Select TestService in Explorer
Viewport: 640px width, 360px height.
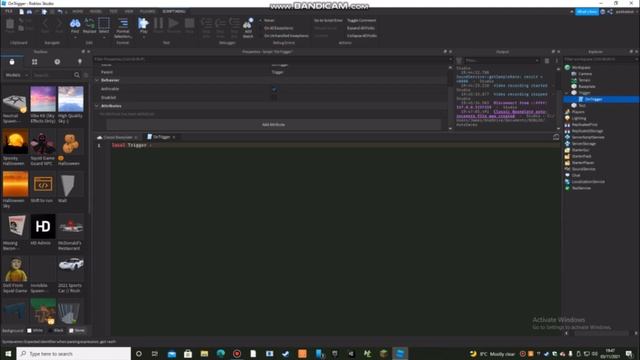[x=581, y=188]
